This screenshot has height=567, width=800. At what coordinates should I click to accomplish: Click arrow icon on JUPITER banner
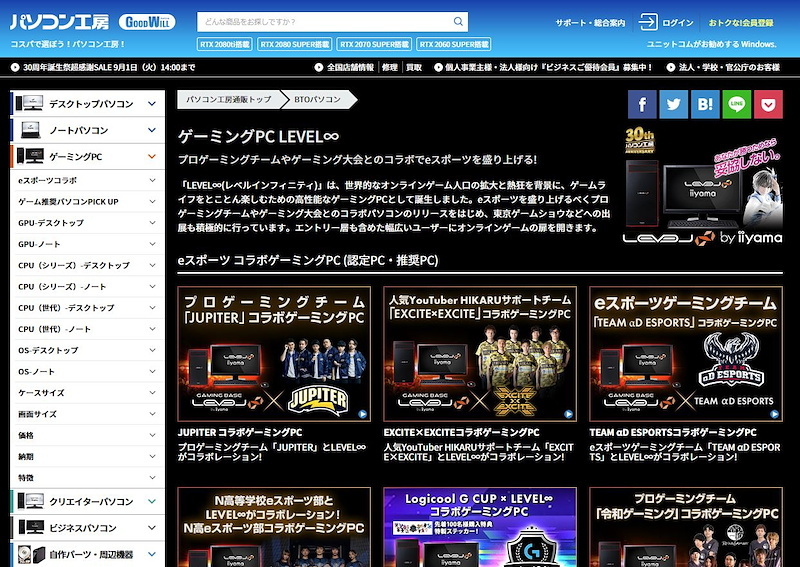tap(362, 414)
